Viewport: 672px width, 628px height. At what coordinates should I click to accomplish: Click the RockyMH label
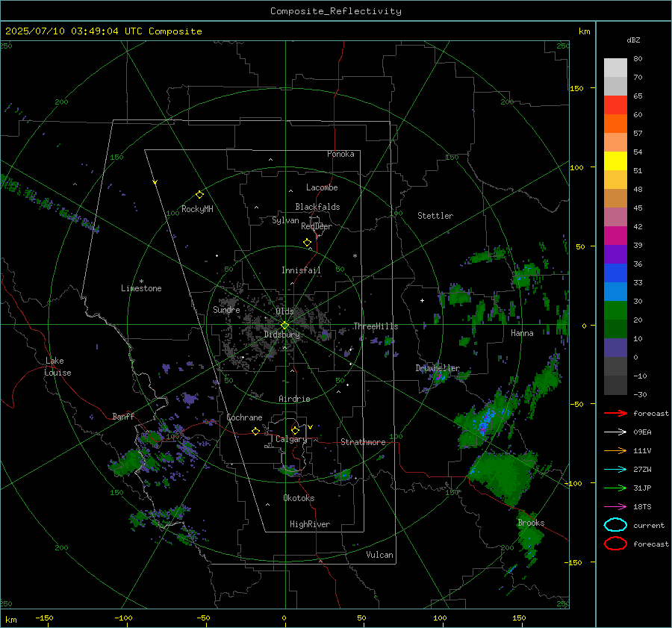197,209
